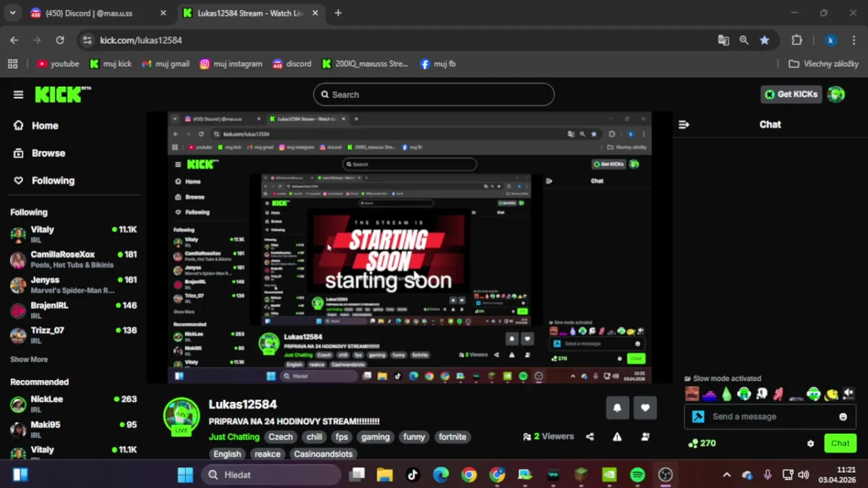Click the Lukas12584 channel name

point(243,404)
